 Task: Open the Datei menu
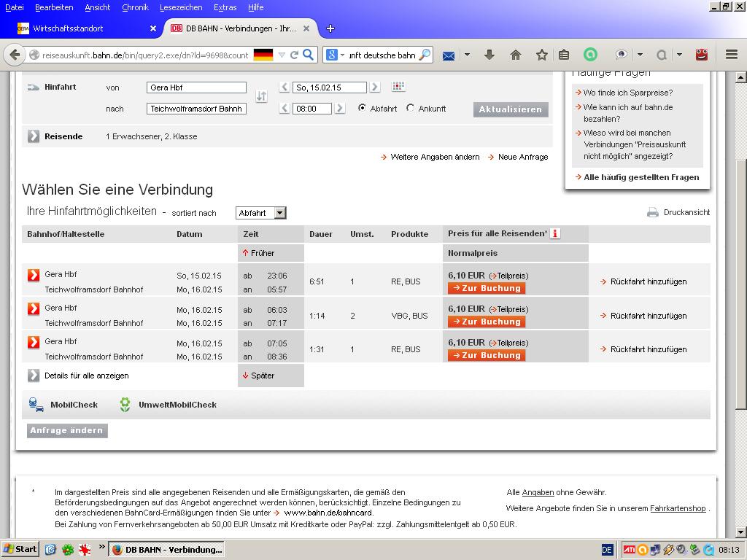(x=15, y=7)
